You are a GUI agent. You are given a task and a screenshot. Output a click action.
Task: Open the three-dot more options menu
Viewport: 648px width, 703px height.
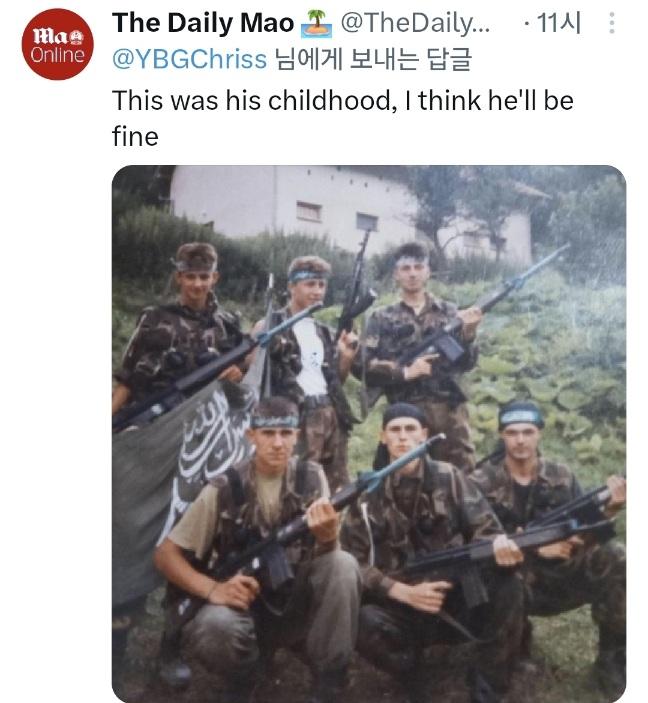(x=612, y=23)
